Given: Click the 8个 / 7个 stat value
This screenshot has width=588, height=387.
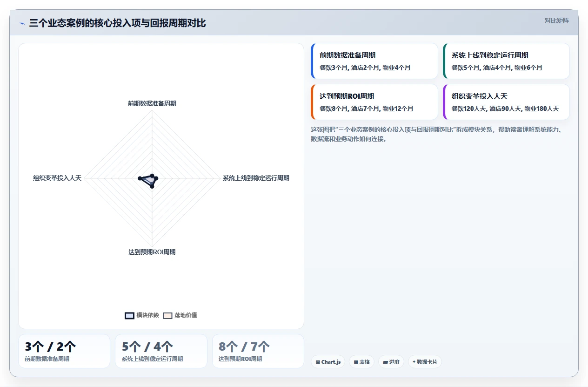Looking at the screenshot, I should [x=244, y=346].
